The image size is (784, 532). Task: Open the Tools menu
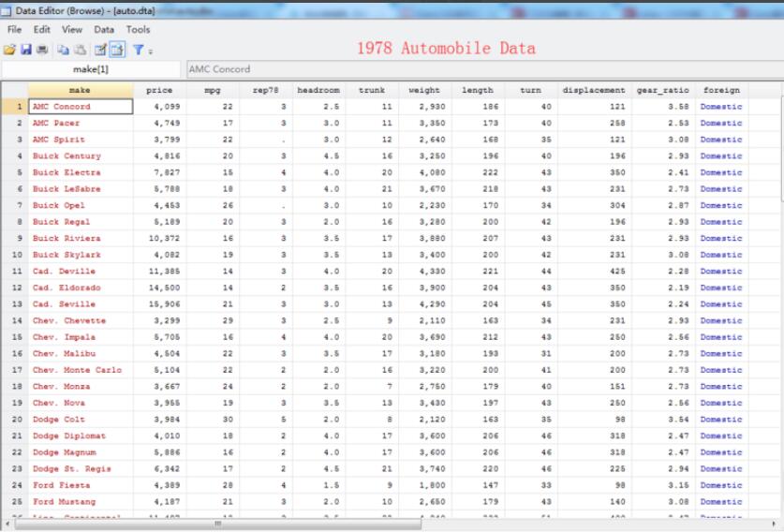(x=138, y=30)
